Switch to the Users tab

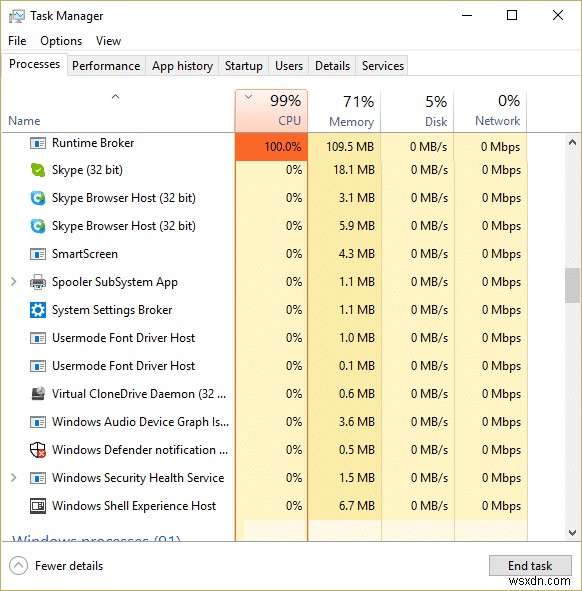(289, 66)
